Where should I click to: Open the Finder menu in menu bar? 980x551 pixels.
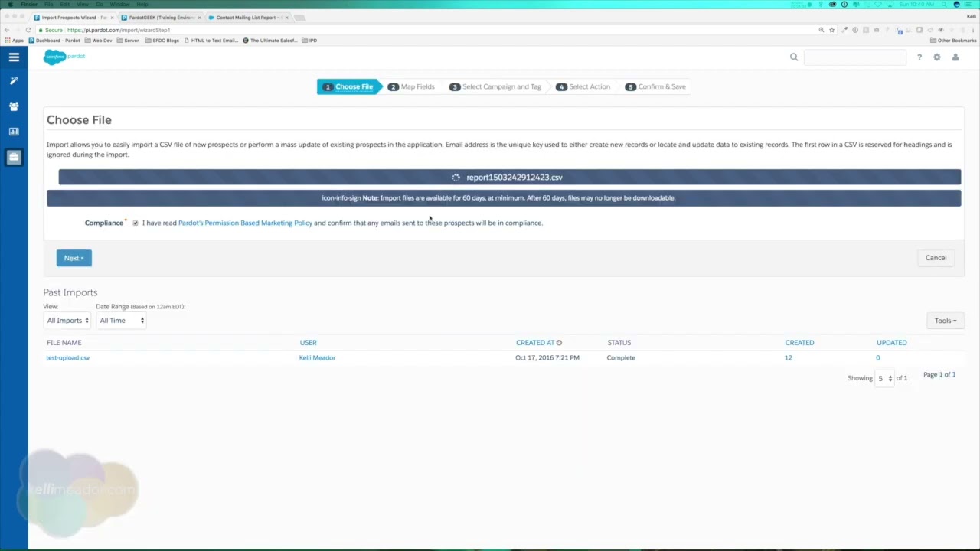[28, 5]
